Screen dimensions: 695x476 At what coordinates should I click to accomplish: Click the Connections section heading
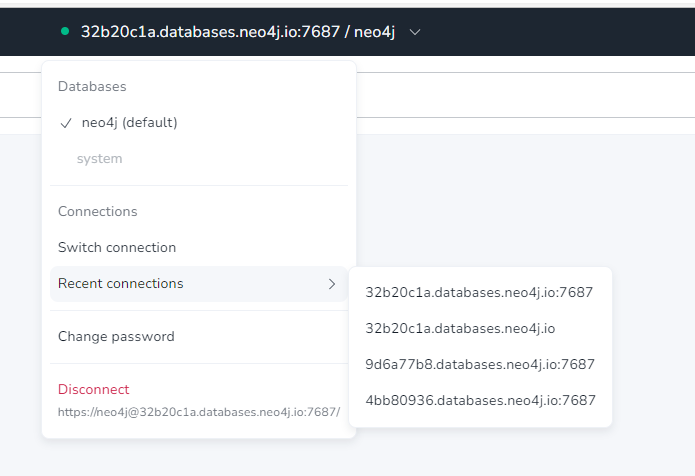[x=98, y=211]
